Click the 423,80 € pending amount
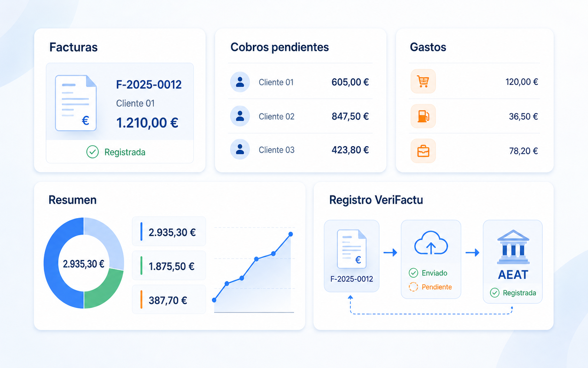Screen dimensions: 588x368 [350, 150]
